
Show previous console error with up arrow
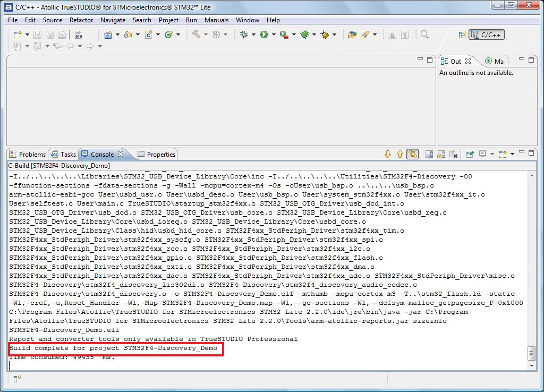[x=400, y=154]
